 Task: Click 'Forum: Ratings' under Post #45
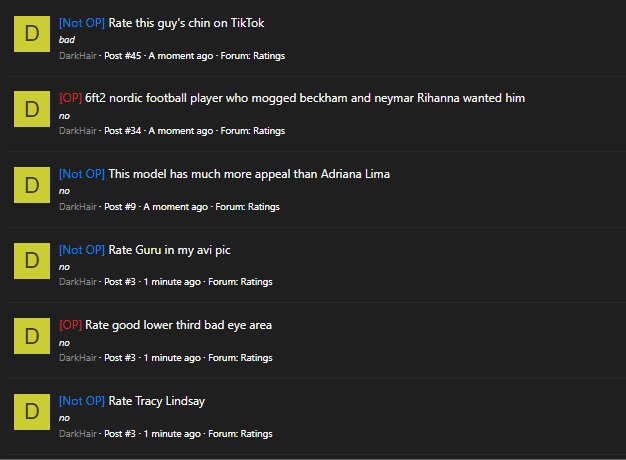[253, 56]
